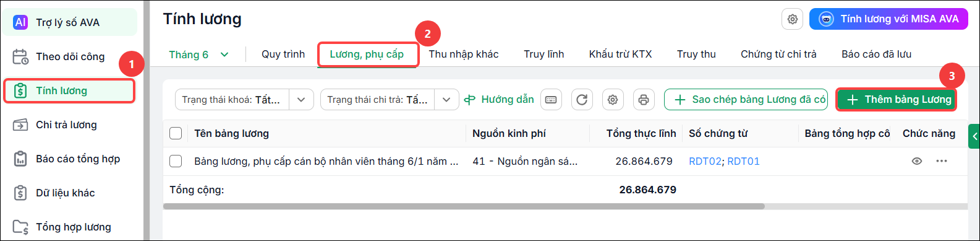Switch to Lương, phụ cấp tab
Screen dimensions: 980x241
tap(367, 55)
